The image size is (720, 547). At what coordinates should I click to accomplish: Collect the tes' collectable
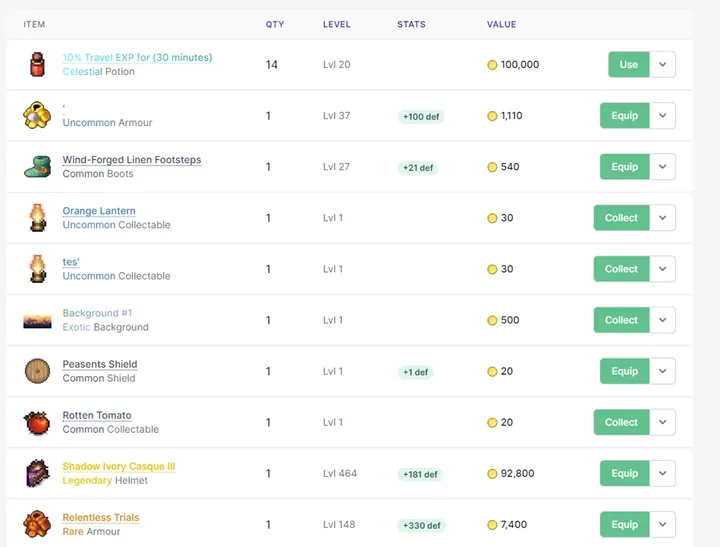coord(621,269)
